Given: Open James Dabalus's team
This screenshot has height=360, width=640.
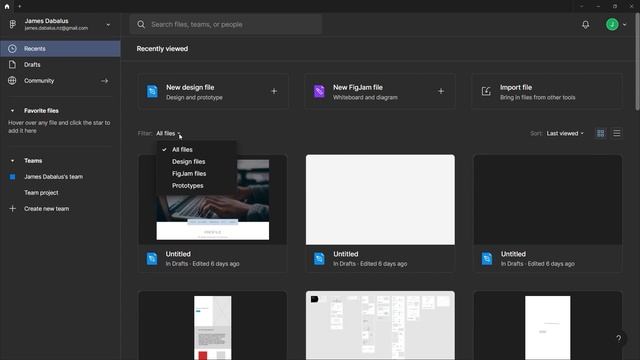Looking at the screenshot, I should (x=53, y=177).
